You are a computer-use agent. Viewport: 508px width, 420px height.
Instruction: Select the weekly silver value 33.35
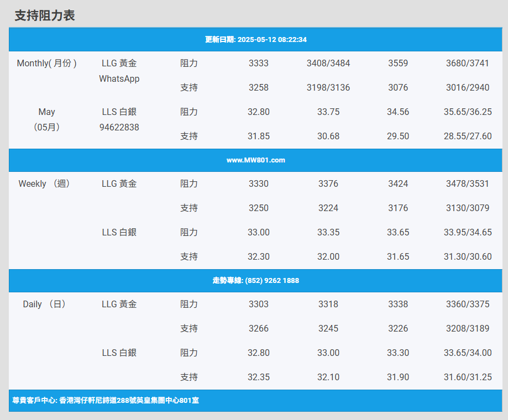point(328,232)
